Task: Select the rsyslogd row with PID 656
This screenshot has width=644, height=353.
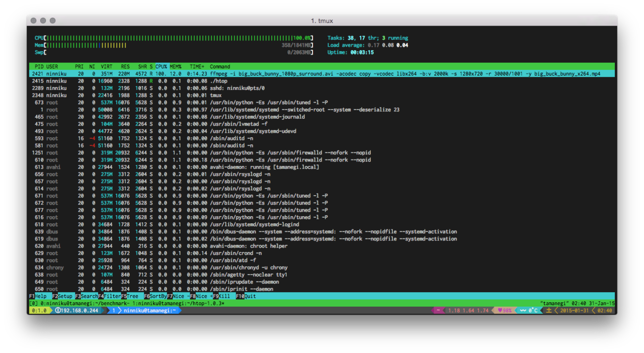Action: coord(322,174)
